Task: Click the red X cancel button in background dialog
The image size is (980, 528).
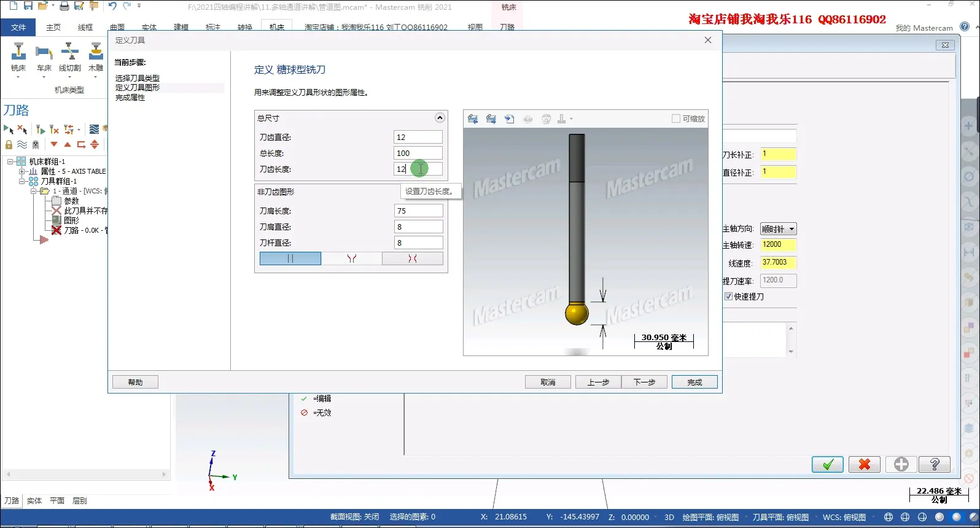Action: (865, 464)
